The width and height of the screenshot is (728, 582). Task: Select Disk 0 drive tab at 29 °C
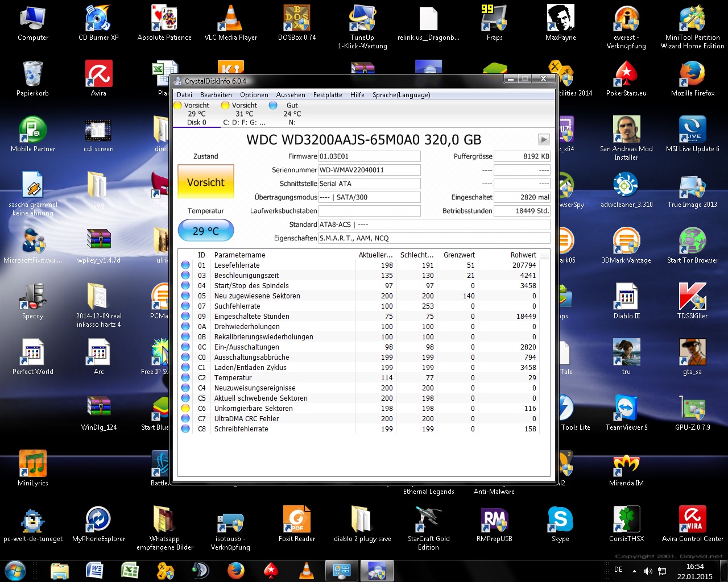pos(196,114)
